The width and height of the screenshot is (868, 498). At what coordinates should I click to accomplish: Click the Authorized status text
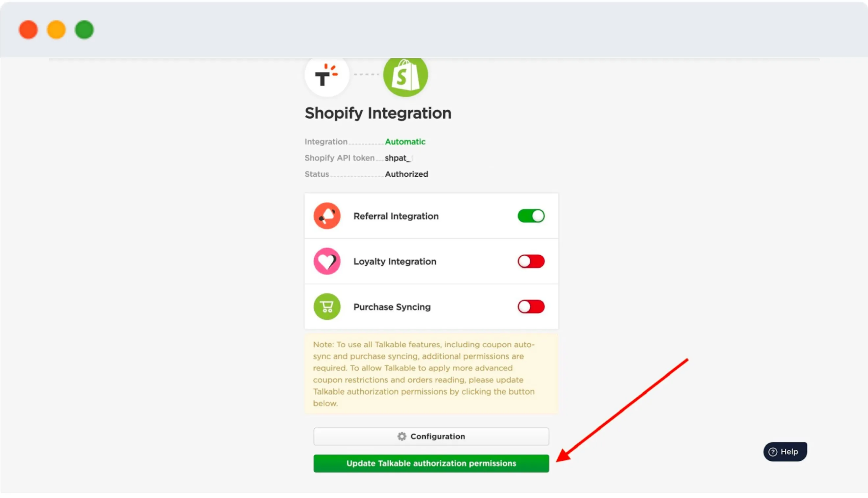coord(406,174)
